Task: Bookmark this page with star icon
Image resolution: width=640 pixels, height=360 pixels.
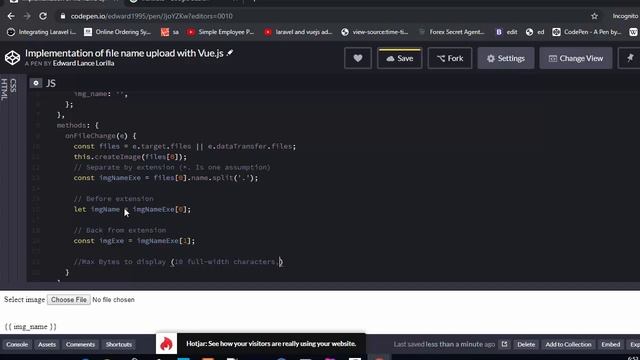Action: click(x=594, y=16)
